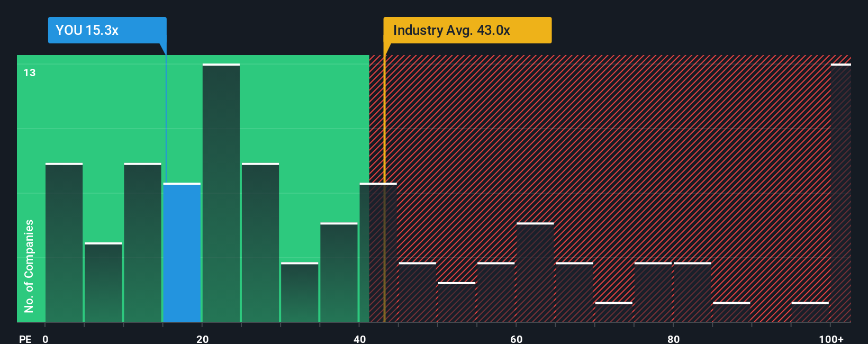This screenshot has height=344, width=868.
Task: Click the bar covering PE 50-55
Action: (x=457, y=302)
